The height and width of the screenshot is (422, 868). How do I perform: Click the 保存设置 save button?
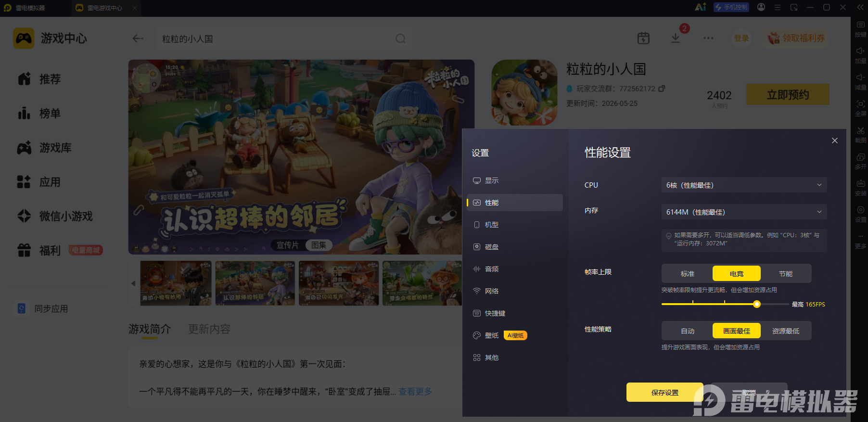click(x=664, y=392)
